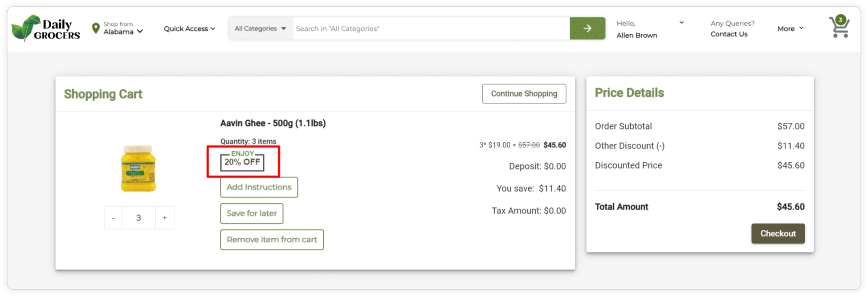
Task: Click the Daily Grocers logo
Action: point(45,28)
